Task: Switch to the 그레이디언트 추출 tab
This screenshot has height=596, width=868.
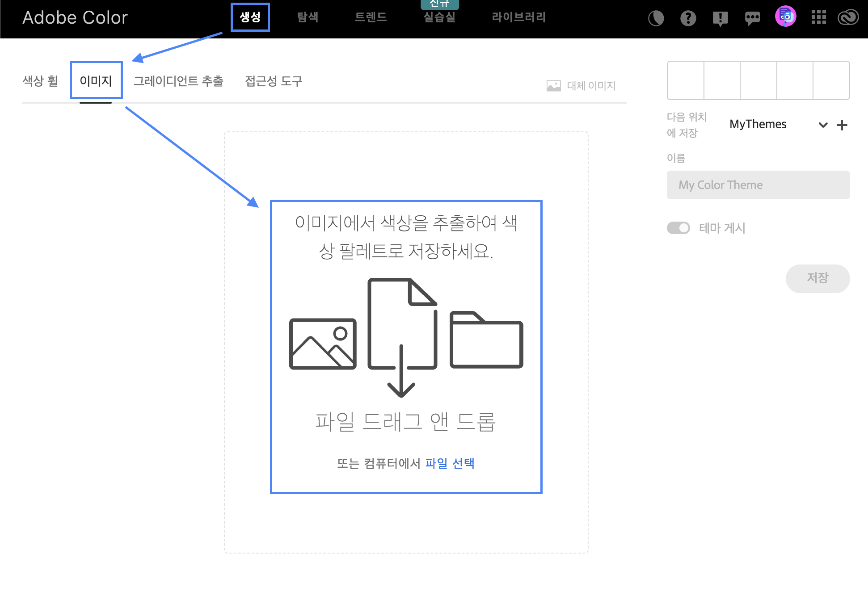Action: click(178, 81)
